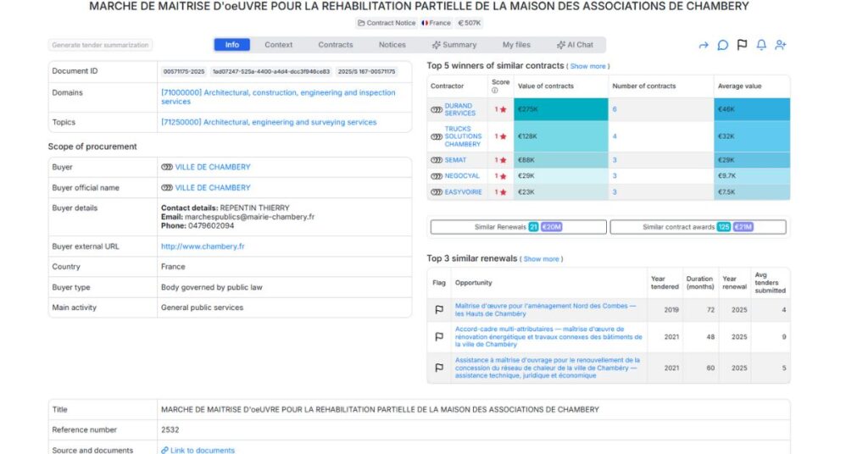
Task: Click the share arrow icon
Action: 703,45
